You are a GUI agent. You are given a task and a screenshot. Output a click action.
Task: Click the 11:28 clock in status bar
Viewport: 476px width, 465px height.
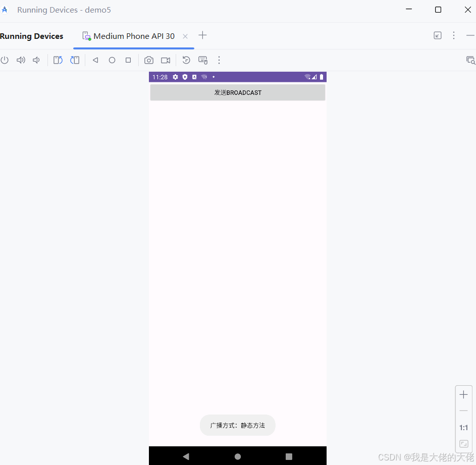click(x=160, y=77)
